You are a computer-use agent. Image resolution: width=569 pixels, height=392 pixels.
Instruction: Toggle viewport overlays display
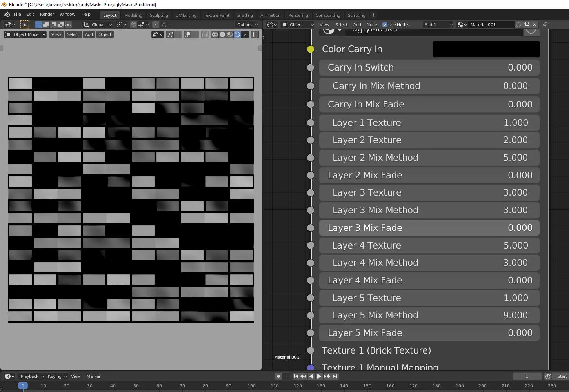pyautogui.click(x=187, y=34)
